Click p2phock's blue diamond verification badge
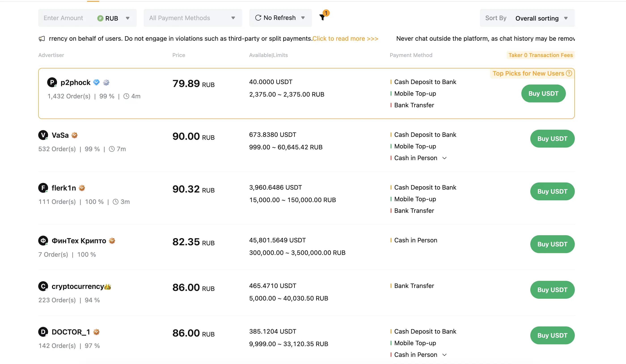This screenshot has height=364, width=626. tap(96, 82)
